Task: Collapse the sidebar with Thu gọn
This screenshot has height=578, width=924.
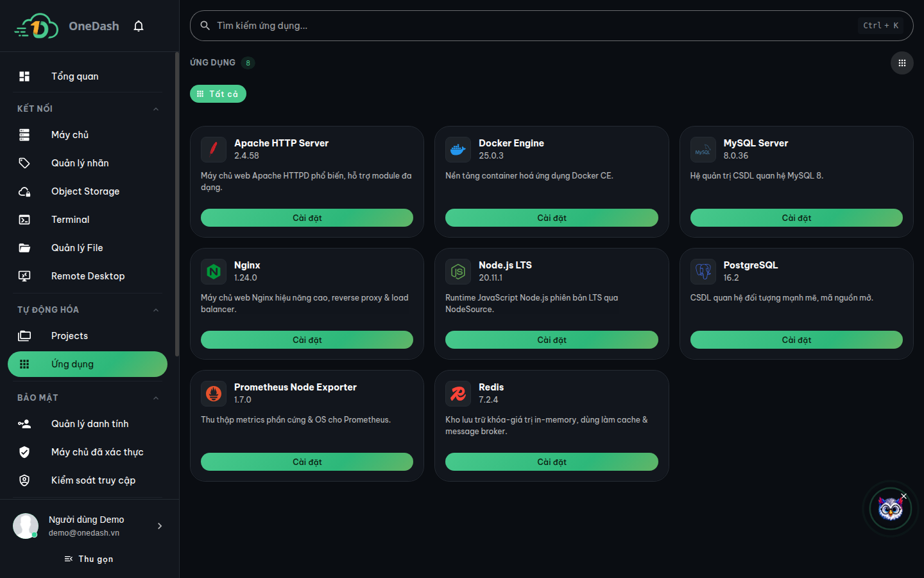Action: 89,559
